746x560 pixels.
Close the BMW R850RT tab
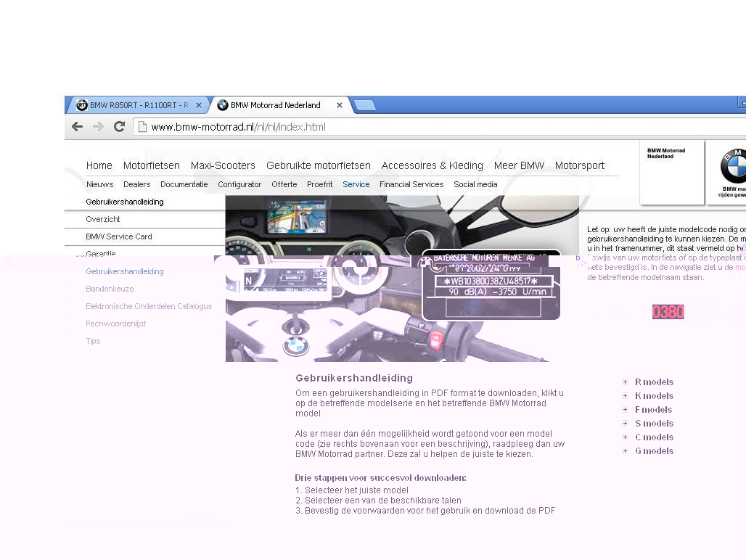pyautogui.click(x=199, y=105)
